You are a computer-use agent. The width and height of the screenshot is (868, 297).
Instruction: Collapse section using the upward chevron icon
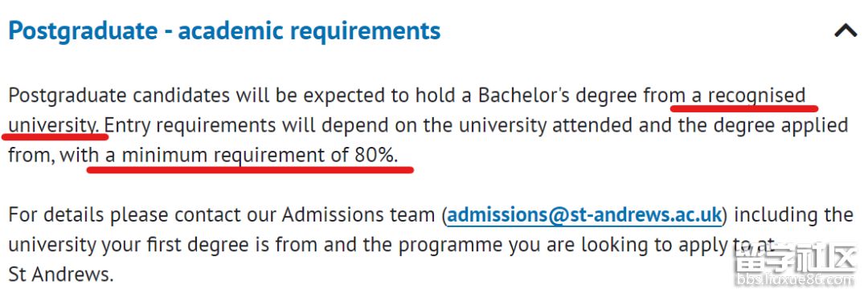(x=845, y=31)
